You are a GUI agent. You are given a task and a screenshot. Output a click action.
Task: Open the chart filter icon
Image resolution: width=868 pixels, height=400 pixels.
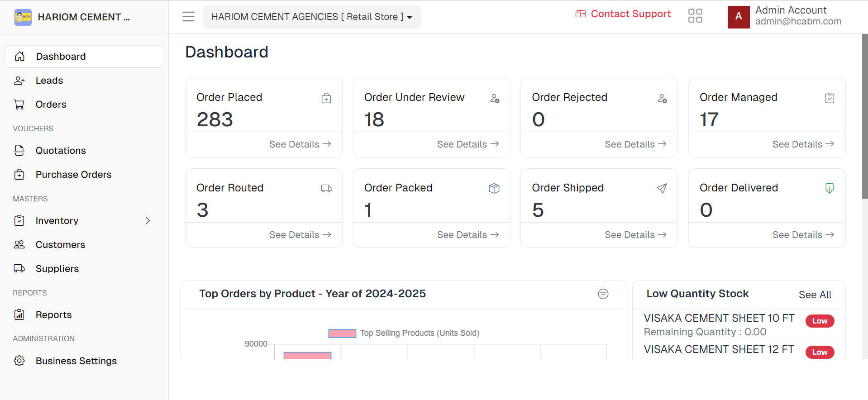[x=603, y=294]
